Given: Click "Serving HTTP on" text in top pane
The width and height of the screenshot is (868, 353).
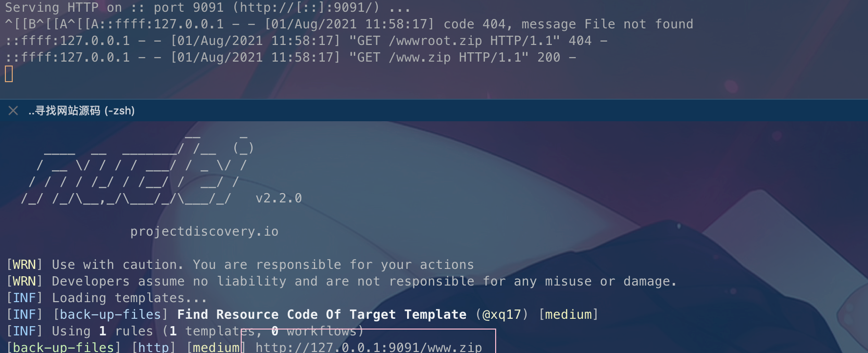Looking at the screenshot, I should [x=63, y=7].
